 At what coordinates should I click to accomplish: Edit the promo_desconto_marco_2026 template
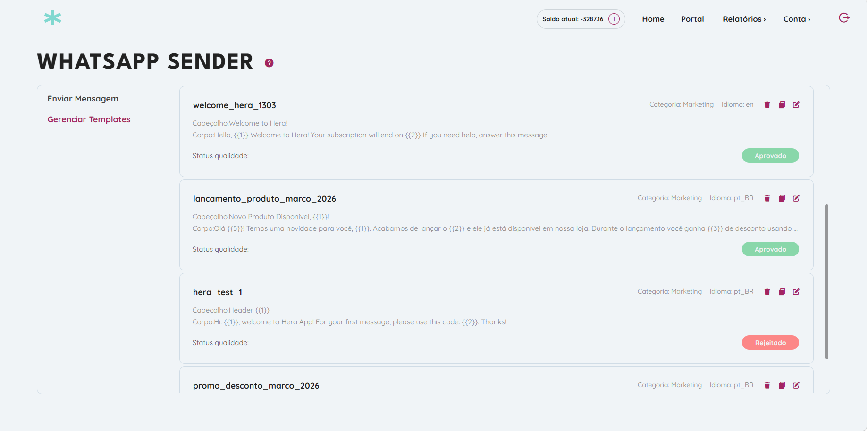tap(796, 385)
